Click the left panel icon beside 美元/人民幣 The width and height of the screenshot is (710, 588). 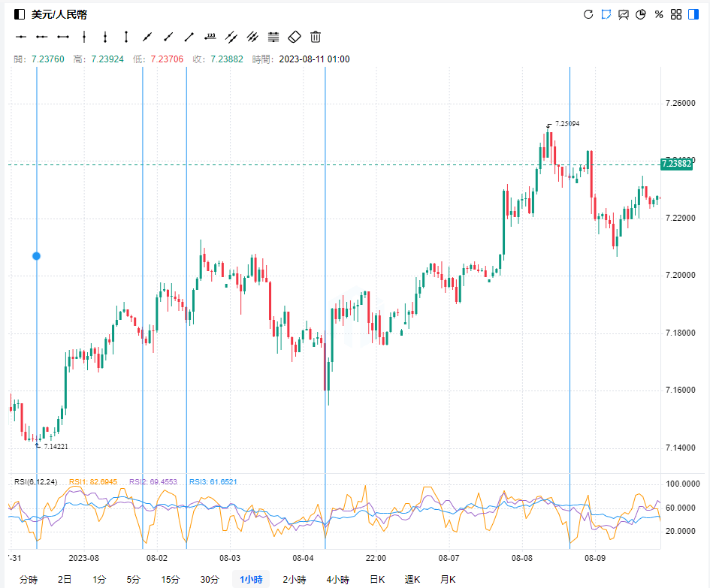coord(20,14)
